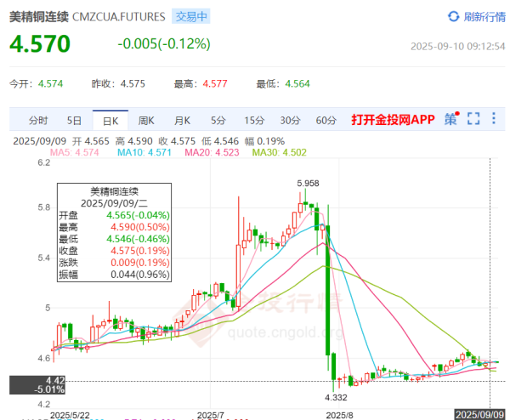Image resolution: width=510 pixels, height=420 pixels.
Task: Show the 5分 minute chart
Action: pyautogui.click(x=218, y=120)
